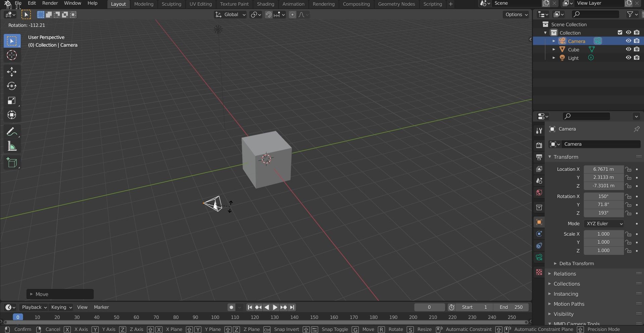Viewport: 644px width, 333px height.
Task: Toggle Collection visibility eye in outliner
Action: [x=628, y=33]
